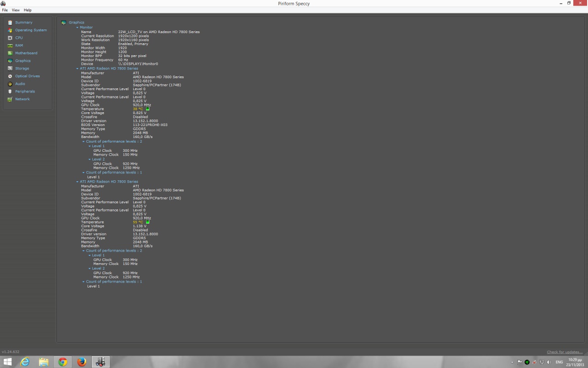Select the 1.138 V core voltage value
Screen dimensions: 588x368
click(140, 226)
